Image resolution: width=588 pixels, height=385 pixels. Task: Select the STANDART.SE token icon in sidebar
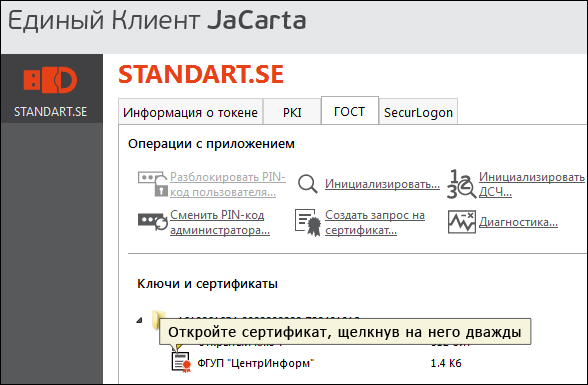[50, 80]
